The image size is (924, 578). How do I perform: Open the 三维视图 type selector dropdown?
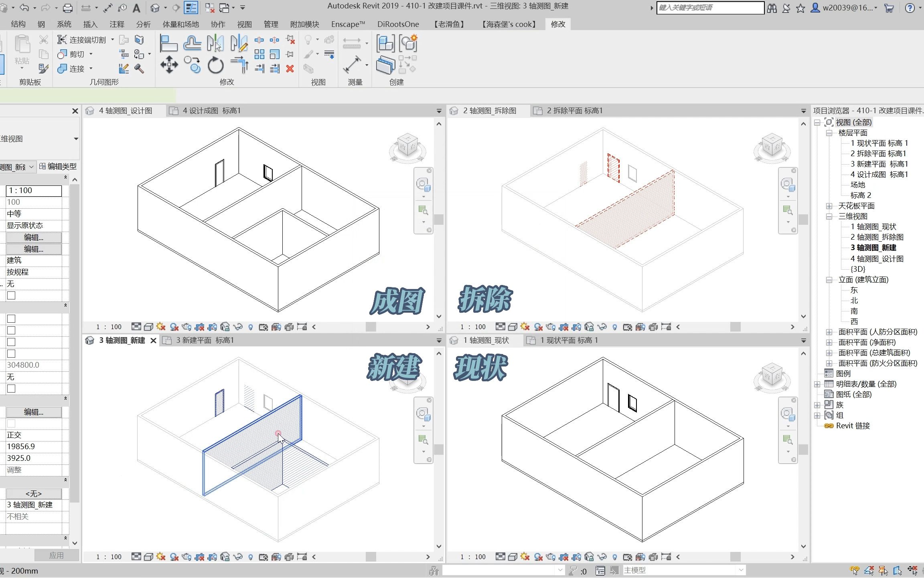pyautogui.click(x=75, y=139)
